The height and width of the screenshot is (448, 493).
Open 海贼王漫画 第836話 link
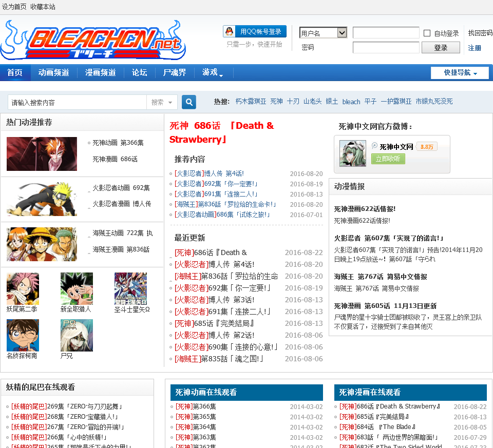point(121,249)
